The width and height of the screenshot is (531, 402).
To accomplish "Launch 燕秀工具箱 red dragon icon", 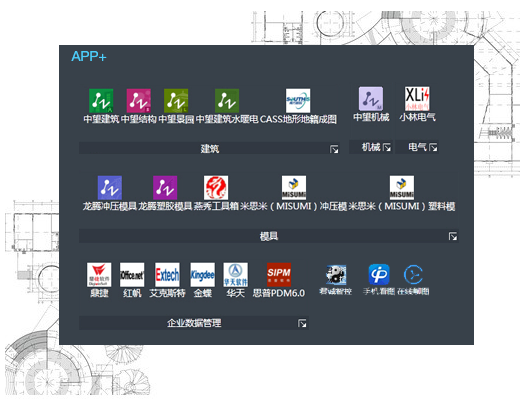I will 216,188.
